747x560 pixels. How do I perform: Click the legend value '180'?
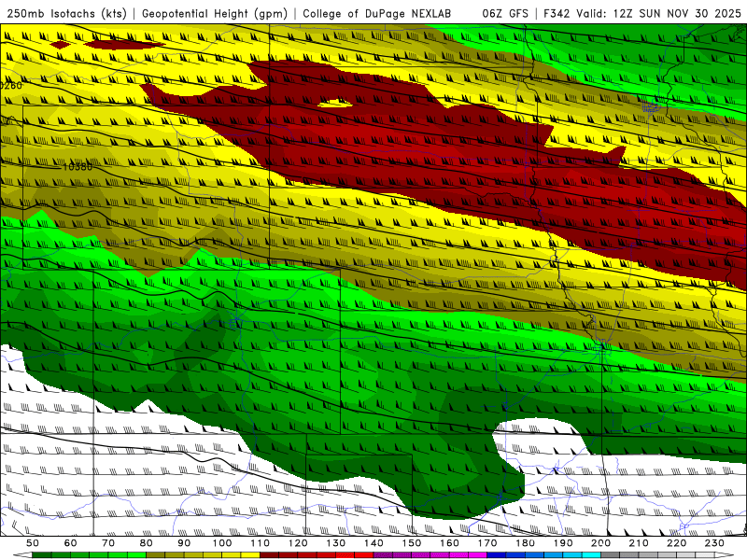pyautogui.click(x=525, y=543)
